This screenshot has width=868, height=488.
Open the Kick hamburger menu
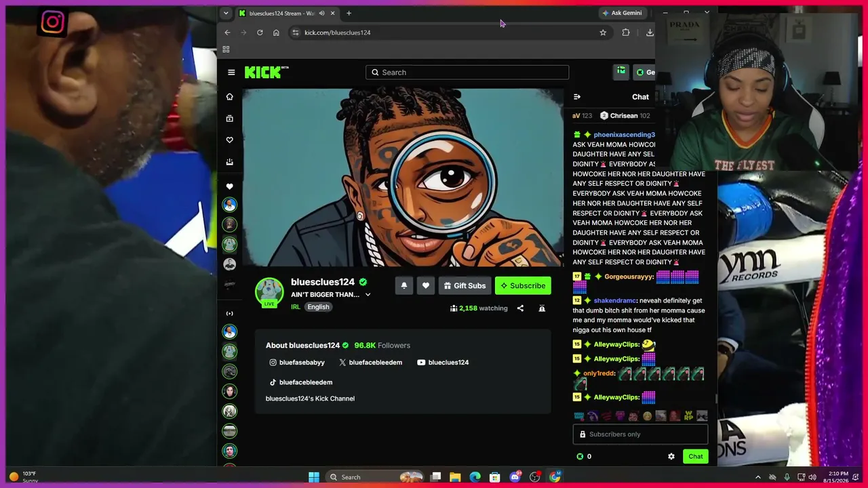coord(231,73)
